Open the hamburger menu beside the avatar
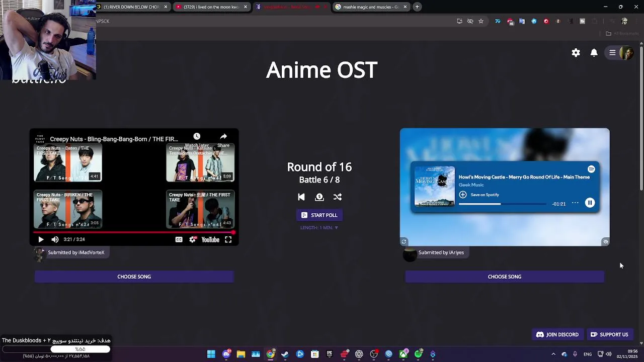 tap(612, 53)
